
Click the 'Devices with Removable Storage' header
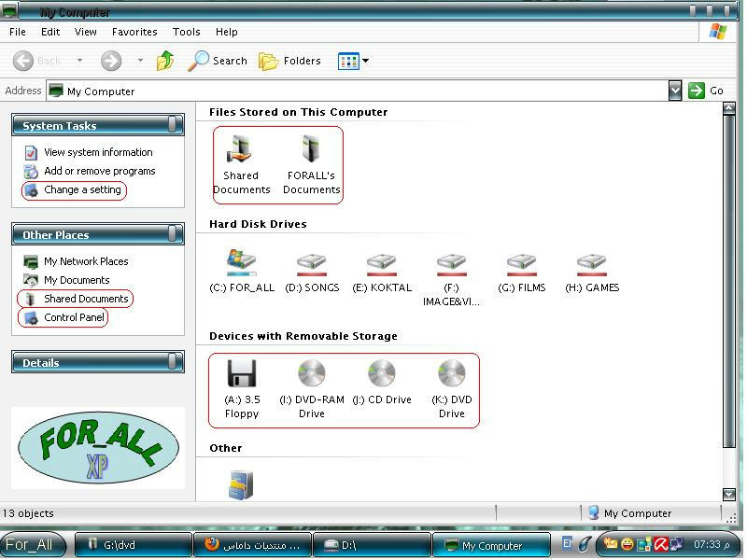point(303,336)
